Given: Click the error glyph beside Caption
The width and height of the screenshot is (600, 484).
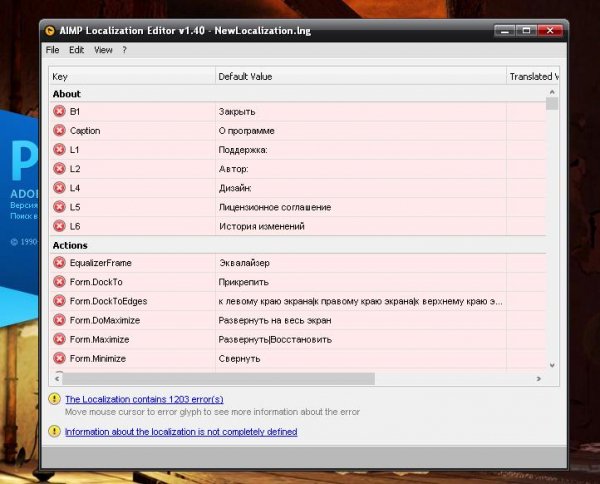Looking at the screenshot, I should pyautogui.click(x=59, y=130).
